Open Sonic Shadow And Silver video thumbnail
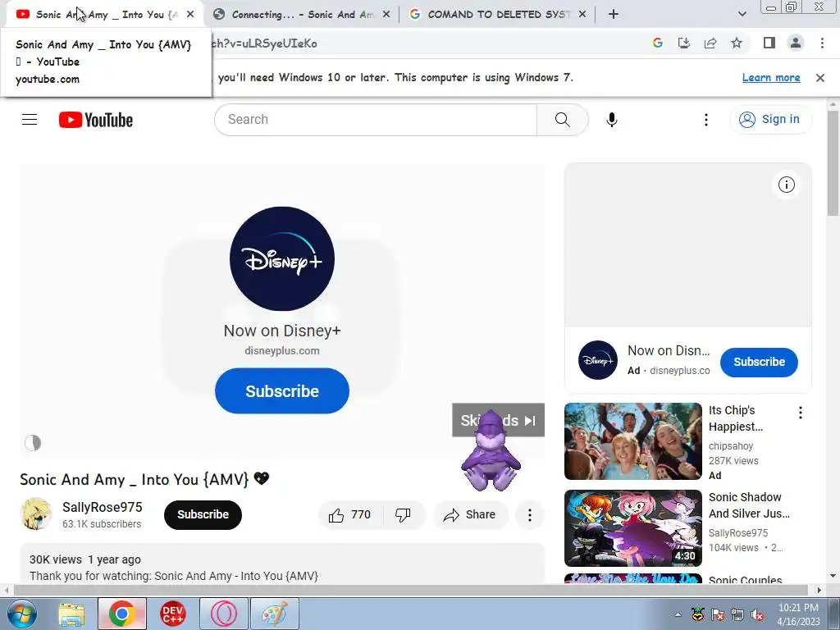The height and width of the screenshot is (630, 840). click(632, 528)
